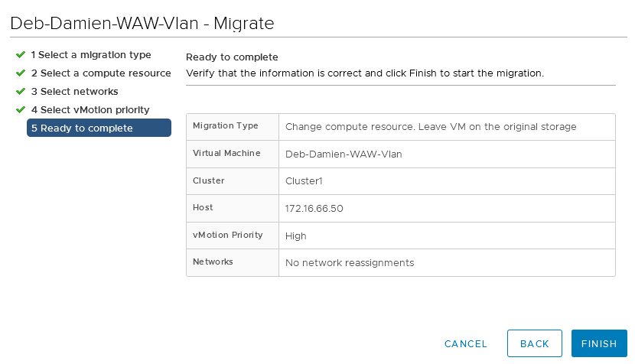Image resolution: width=635 pixels, height=364 pixels.
Task: Go to step 1 Select a migration type
Action: (x=91, y=55)
